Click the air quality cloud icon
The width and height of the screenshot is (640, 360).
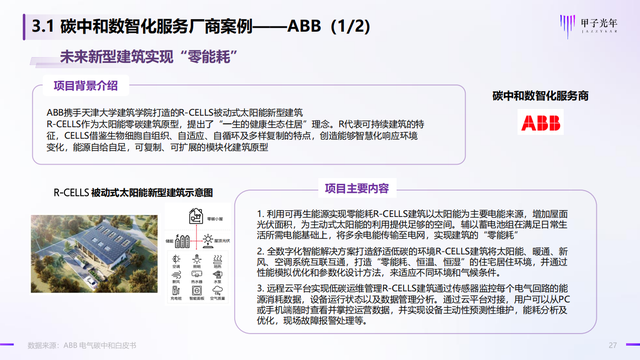pos(218,290)
